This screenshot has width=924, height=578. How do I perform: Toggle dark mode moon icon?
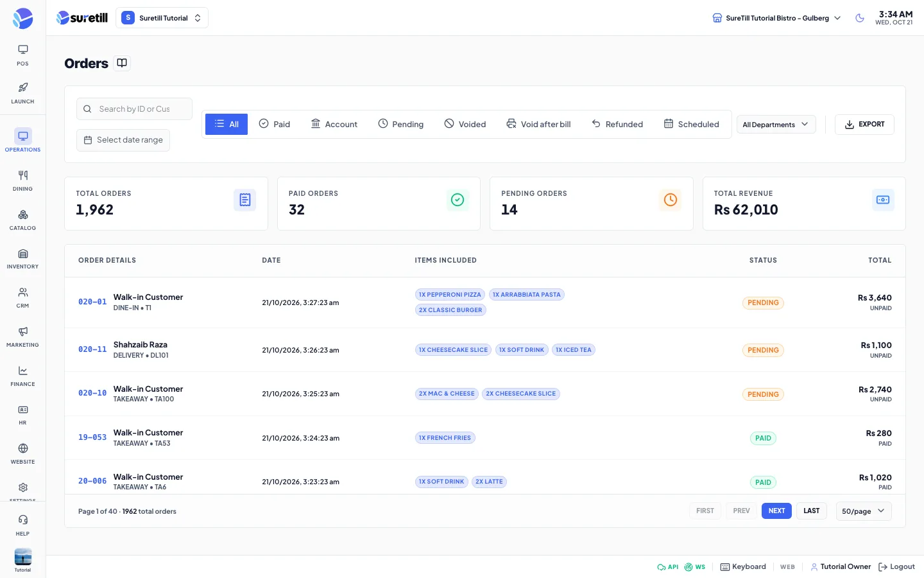pyautogui.click(x=860, y=18)
